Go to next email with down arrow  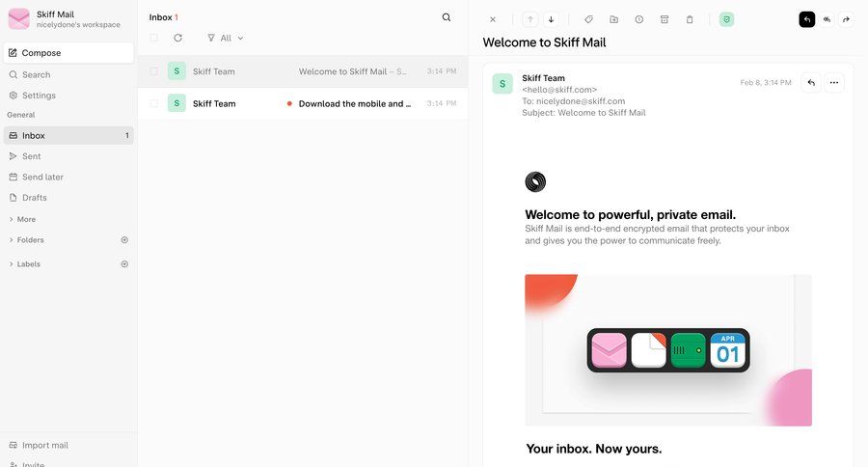point(552,19)
